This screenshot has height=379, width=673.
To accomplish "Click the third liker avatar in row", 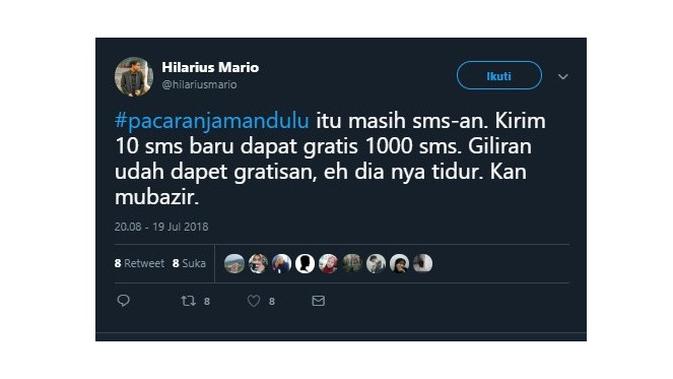I will click(282, 264).
